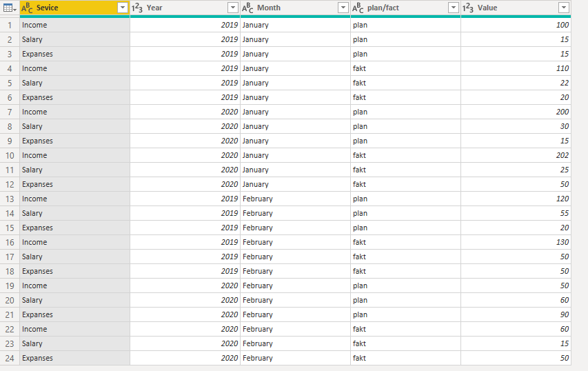This screenshot has height=371, width=588.
Task: Click Salary cell in row 2
Action: (74, 40)
